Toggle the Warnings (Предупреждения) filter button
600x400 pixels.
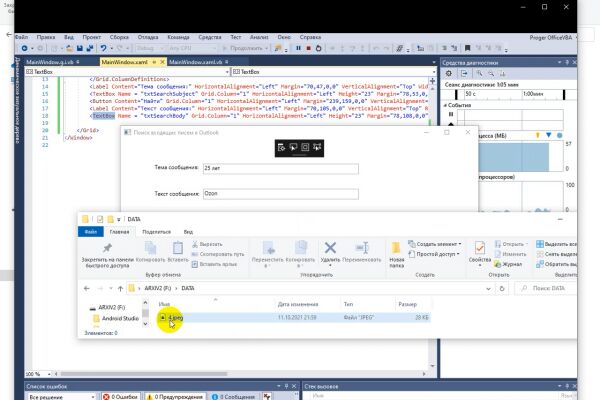pos(176,397)
